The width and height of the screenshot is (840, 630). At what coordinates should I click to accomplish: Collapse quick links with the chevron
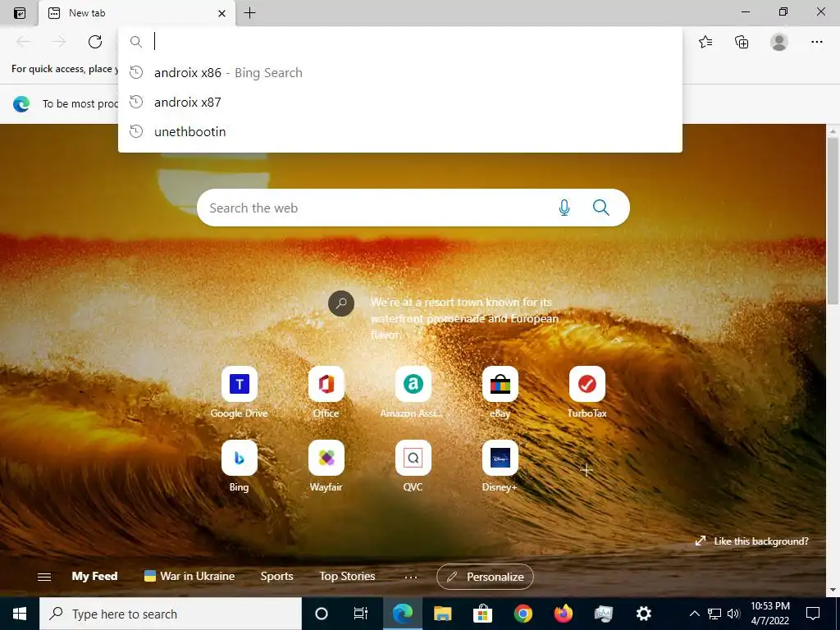(616, 340)
